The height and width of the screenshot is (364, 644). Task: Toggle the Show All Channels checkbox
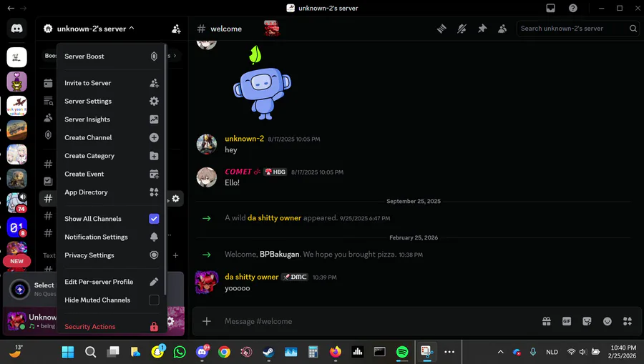[x=154, y=219]
